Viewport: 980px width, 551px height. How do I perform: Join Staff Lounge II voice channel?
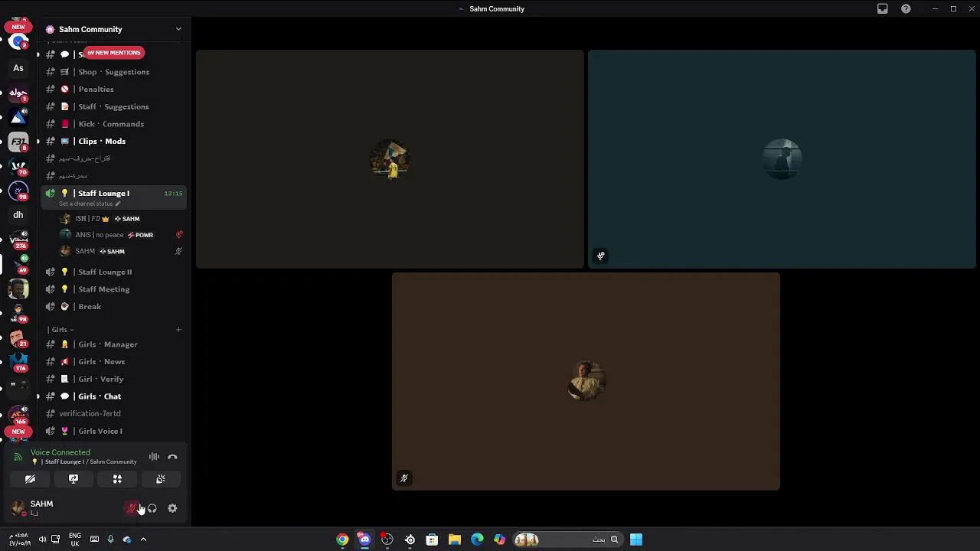113,272
